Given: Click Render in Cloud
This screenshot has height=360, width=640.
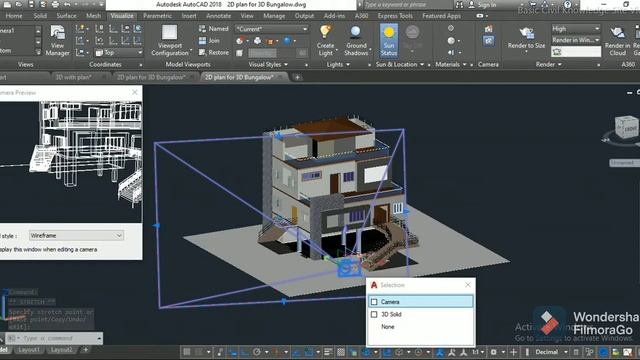Looking at the screenshot, I should pyautogui.click(x=617, y=40).
